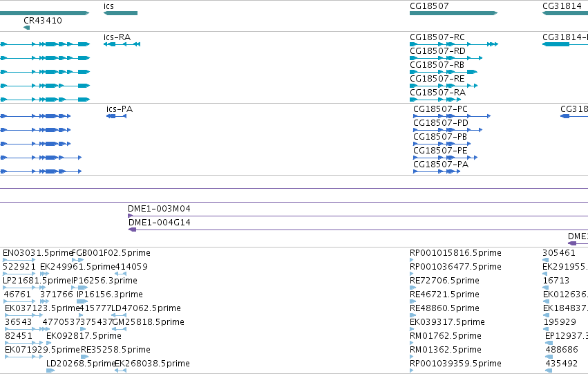Viewport: 588px width, 374px height.
Task: Select EST EK039317.5prime
Action: point(447,322)
